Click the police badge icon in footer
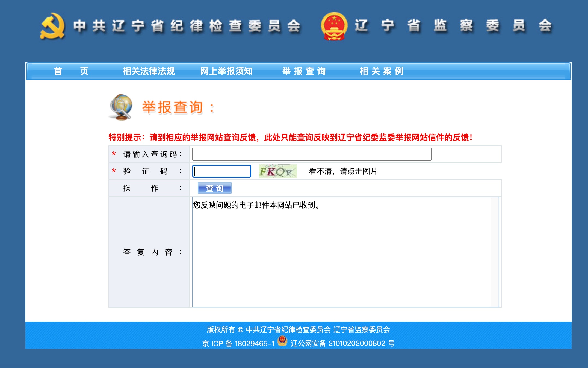 coord(282,341)
